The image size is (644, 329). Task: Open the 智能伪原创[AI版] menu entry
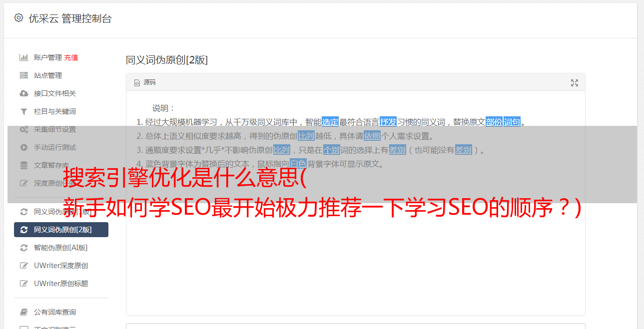[61, 248]
